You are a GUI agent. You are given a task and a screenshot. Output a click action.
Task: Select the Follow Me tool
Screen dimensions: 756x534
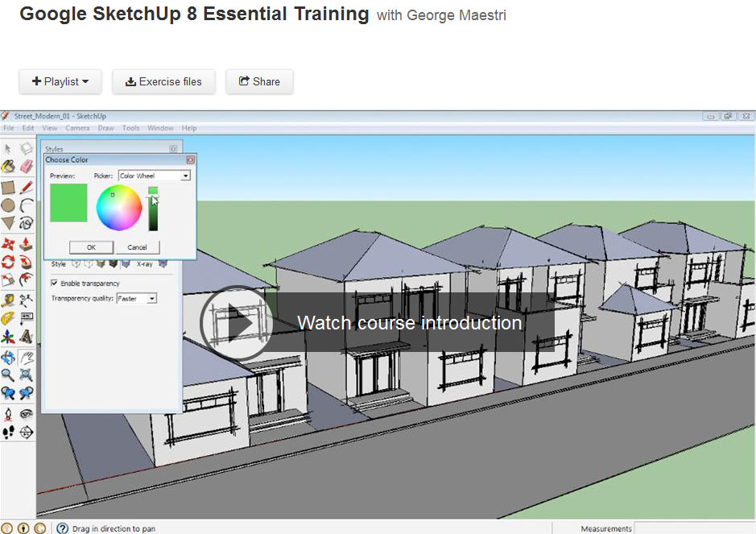(26, 262)
